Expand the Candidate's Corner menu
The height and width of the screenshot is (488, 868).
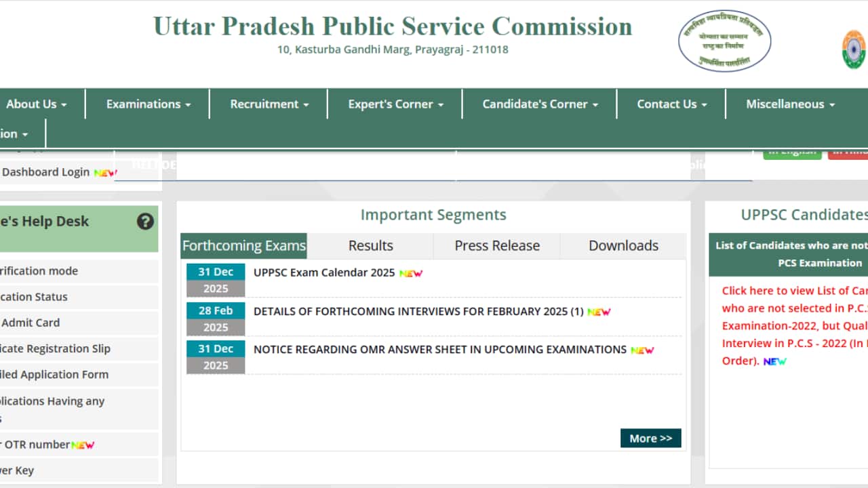click(x=539, y=104)
